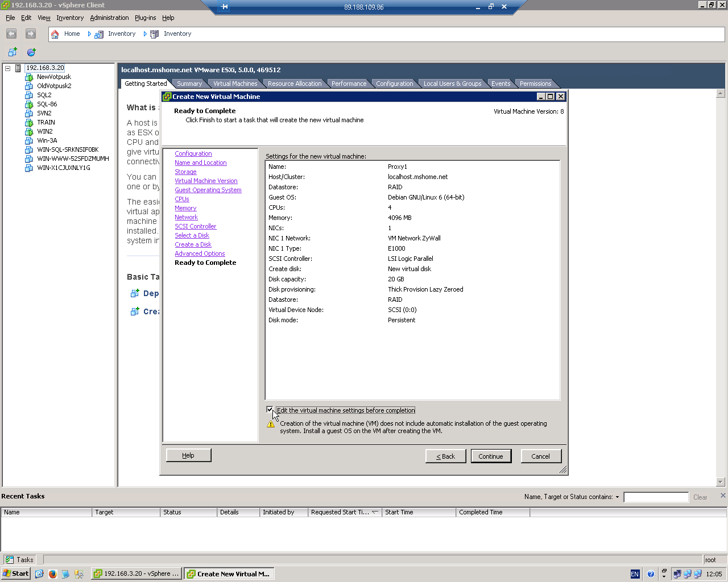
Task: Go to the Create a Disk wizard step
Action: tap(193, 244)
